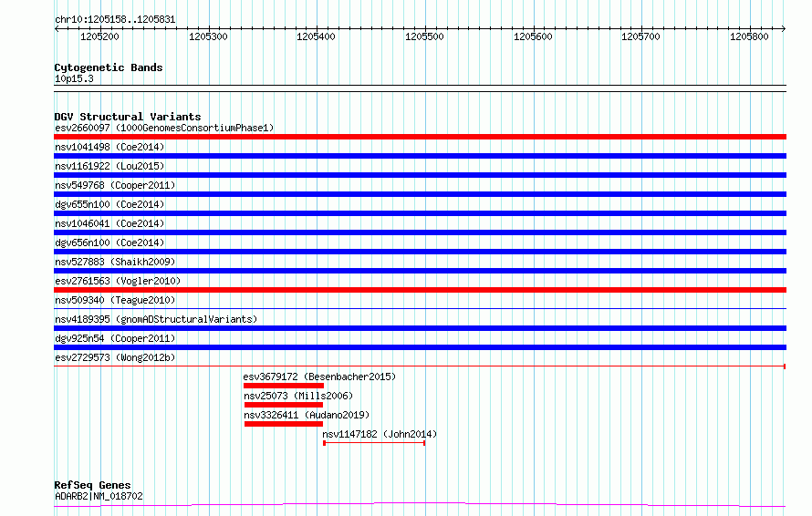Click the left arrowhead of the ruler
The width and height of the screenshot is (812, 516).
click(x=57, y=29)
